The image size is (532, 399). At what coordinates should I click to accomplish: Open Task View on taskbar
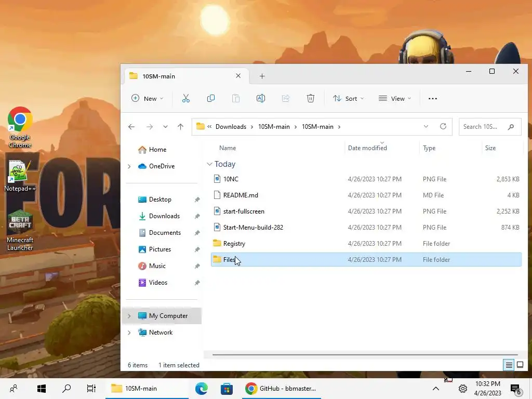pyautogui.click(x=91, y=389)
